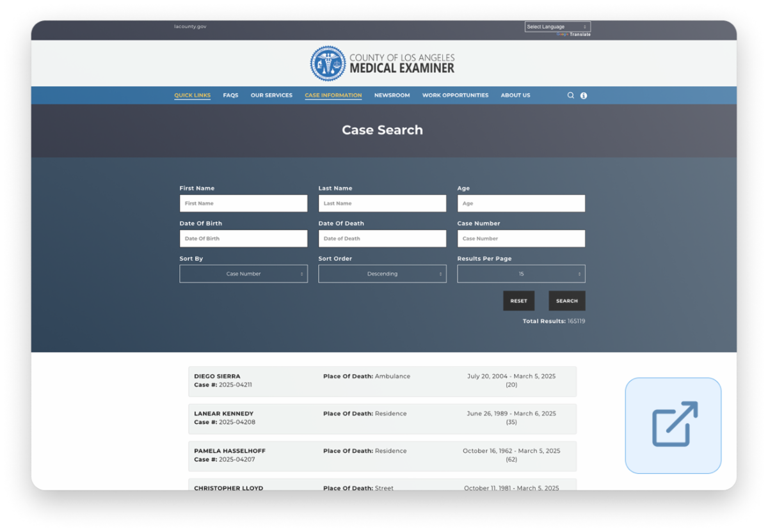Change Sort Order from Descending
This screenshot has width=768, height=532.
tap(382, 274)
